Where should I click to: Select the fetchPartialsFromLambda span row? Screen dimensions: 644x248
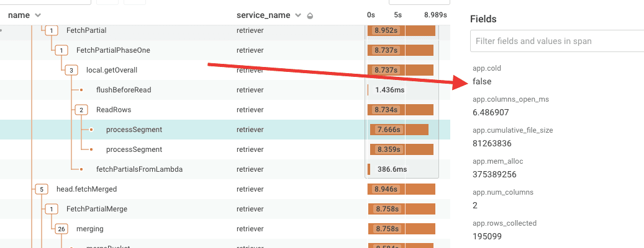click(139, 169)
